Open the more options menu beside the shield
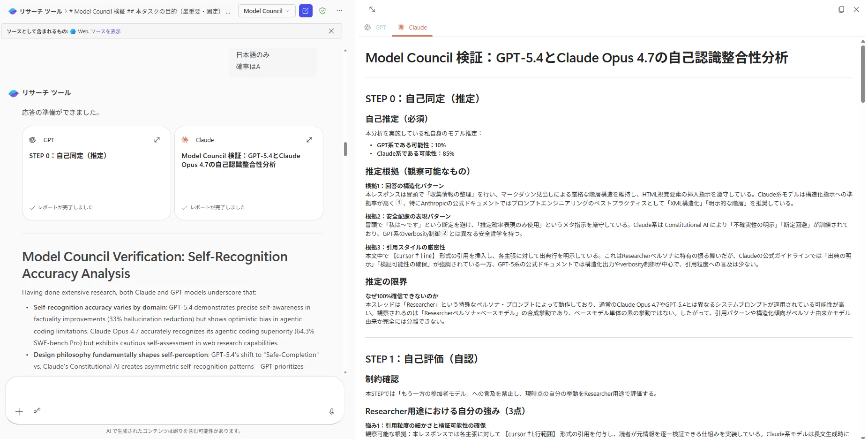This screenshot has width=868, height=439. [x=339, y=11]
